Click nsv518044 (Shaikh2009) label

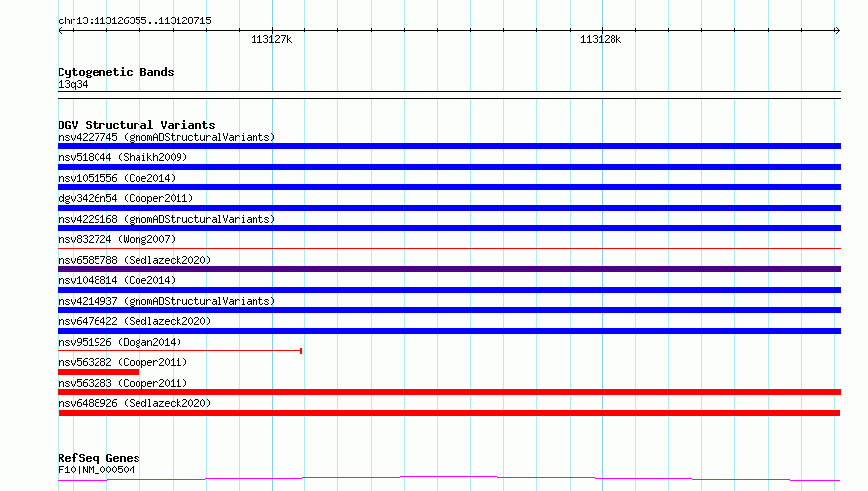(x=123, y=157)
